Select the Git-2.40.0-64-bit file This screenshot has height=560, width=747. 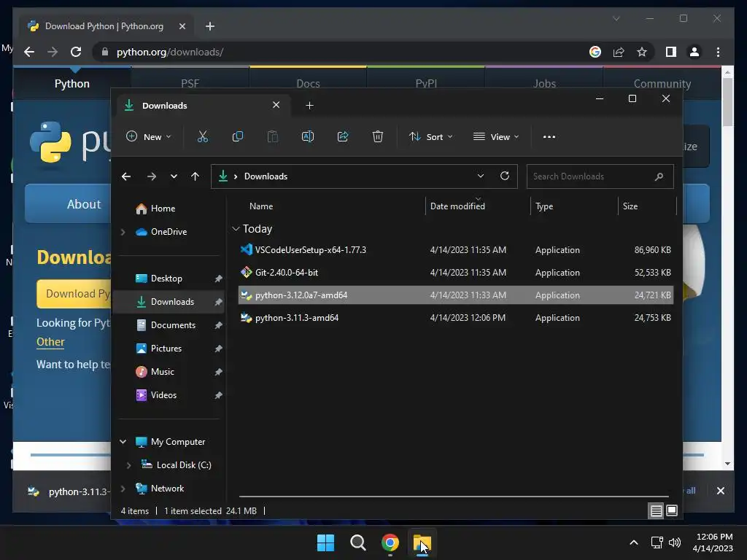[455, 273]
